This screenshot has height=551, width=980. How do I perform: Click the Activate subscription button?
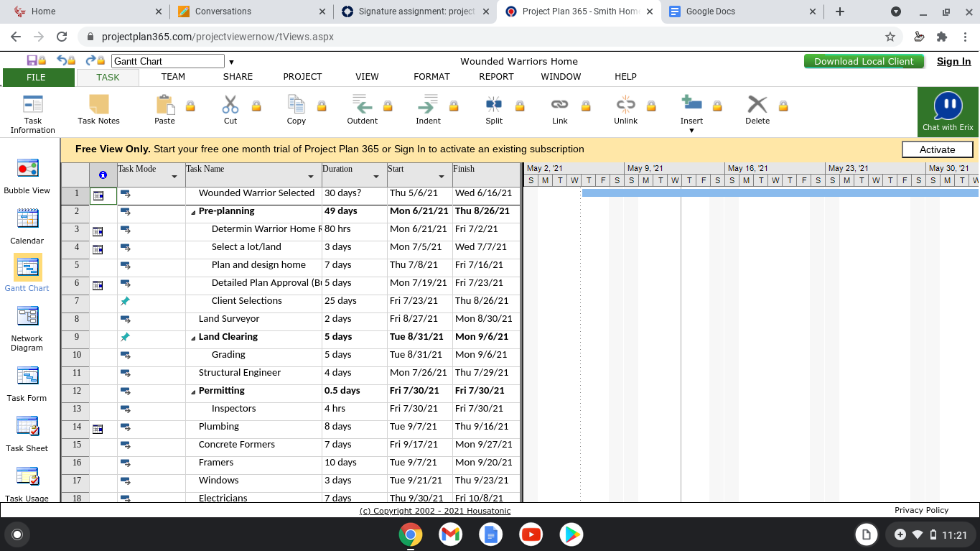pos(937,149)
